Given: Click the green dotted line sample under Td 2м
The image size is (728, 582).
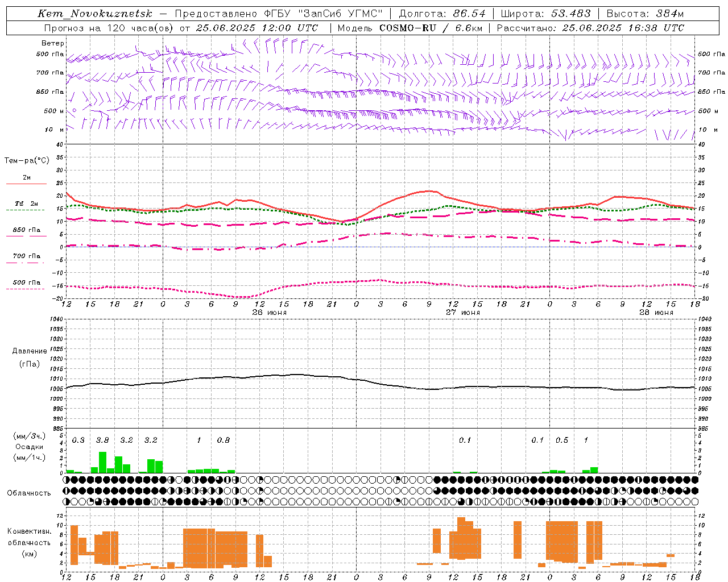Looking at the screenshot, I should click(x=26, y=210).
